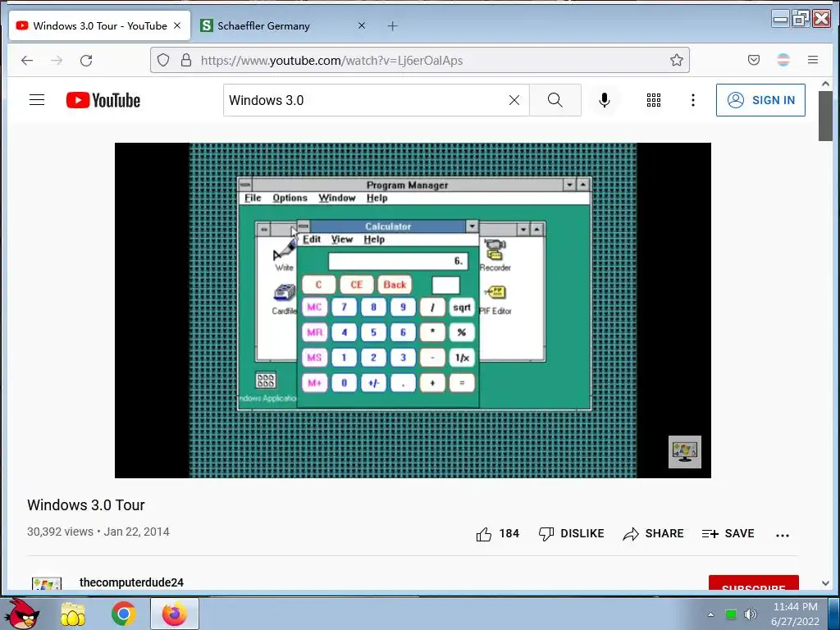Show hidden system tray icons
Viewport: 840px width, 630px height.
click(710, 614)
